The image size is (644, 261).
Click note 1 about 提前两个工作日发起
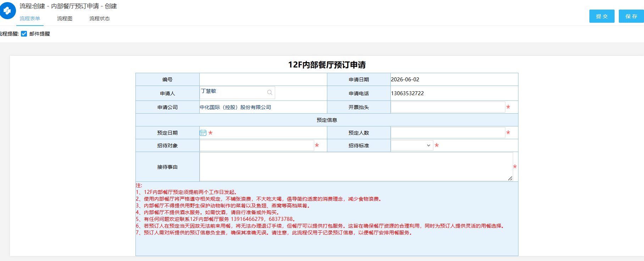(187, 192)
